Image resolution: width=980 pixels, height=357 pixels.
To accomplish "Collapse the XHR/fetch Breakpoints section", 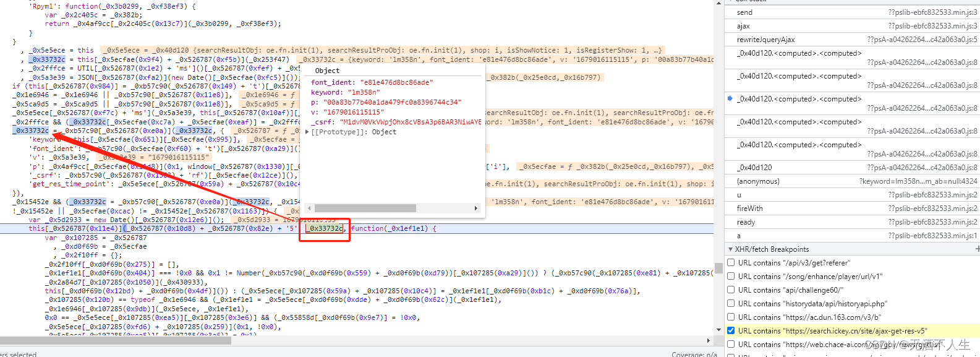I will (730, 249).
